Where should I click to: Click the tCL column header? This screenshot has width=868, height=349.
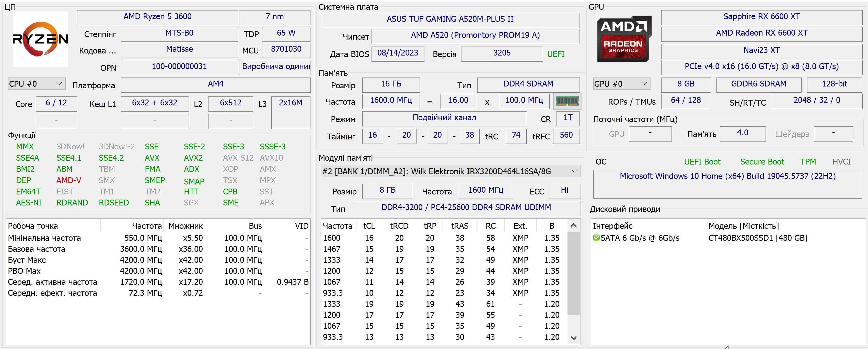pos(369,226)
